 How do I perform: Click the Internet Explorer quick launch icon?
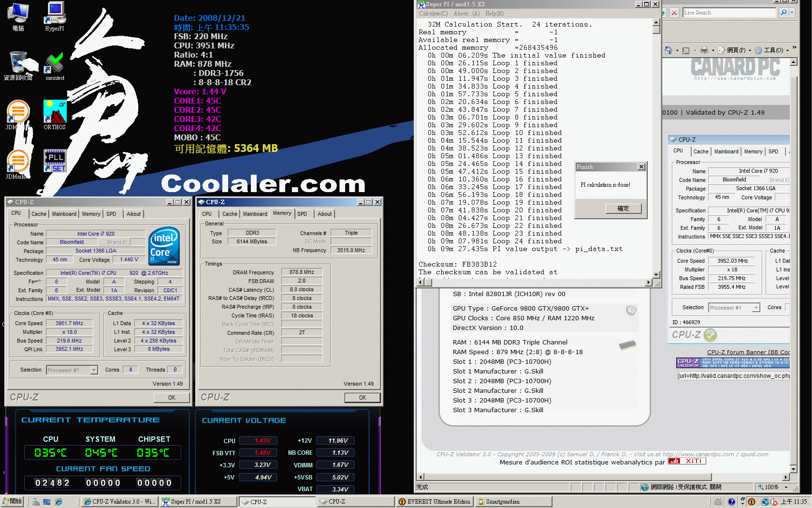click(58, 502)
